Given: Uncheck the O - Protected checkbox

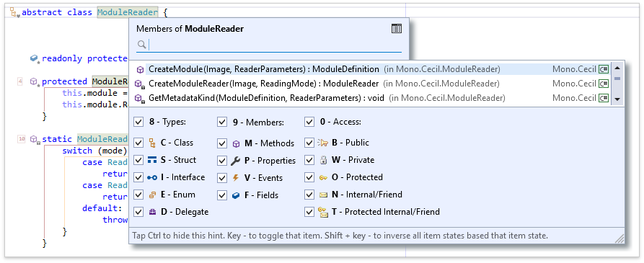Looking at the screenshot, I should pyautogui.click(x=309, y=177).
